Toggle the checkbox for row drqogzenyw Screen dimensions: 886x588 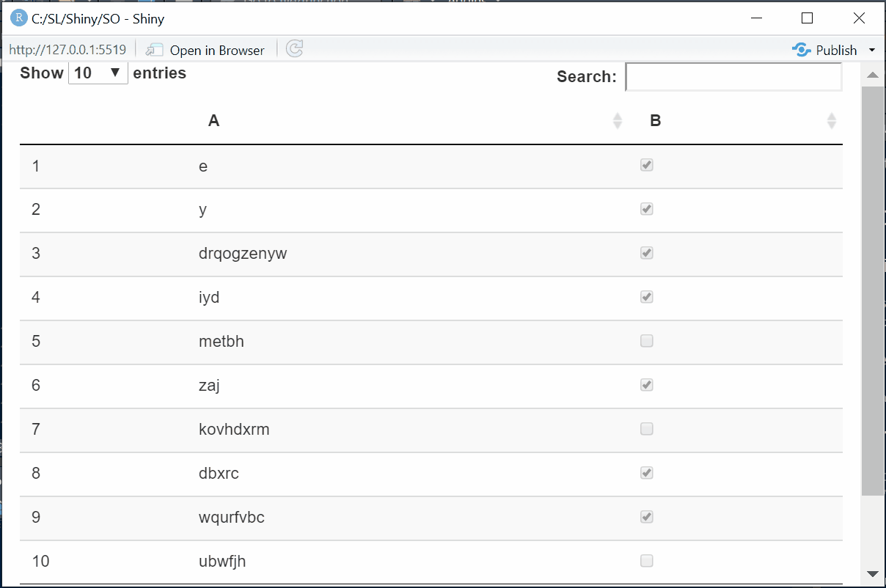pos(646,253)
